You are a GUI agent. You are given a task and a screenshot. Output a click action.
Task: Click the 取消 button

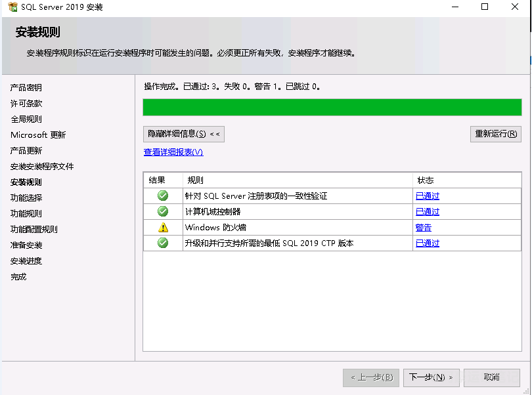click(x=492, y=377)
